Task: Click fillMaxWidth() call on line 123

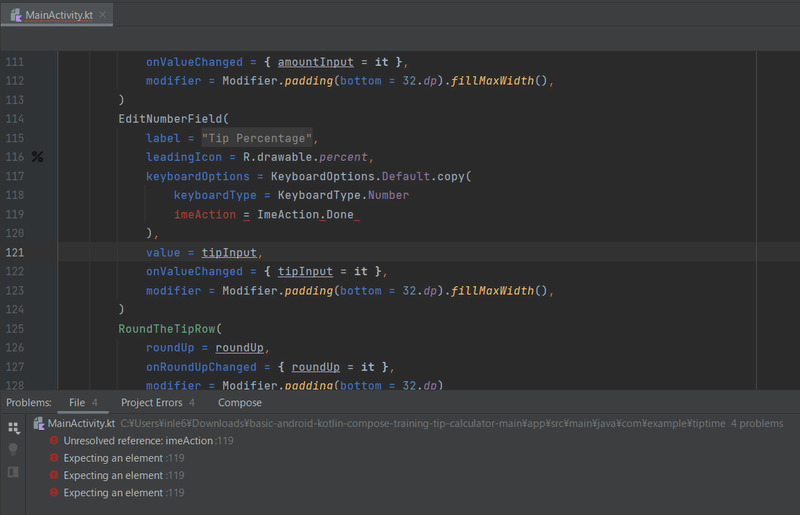Action: coord(499,291)
